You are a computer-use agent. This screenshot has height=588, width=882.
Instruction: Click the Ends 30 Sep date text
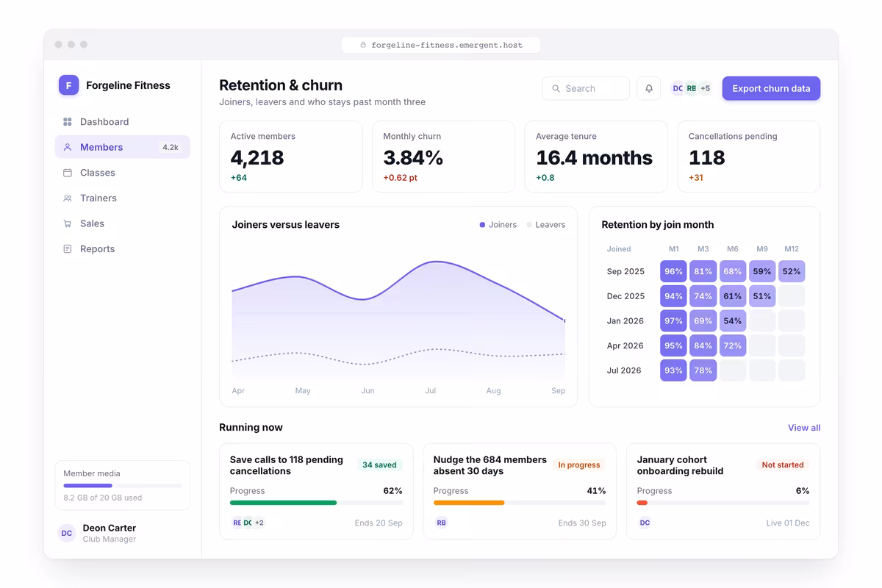(x=582, y=523)
